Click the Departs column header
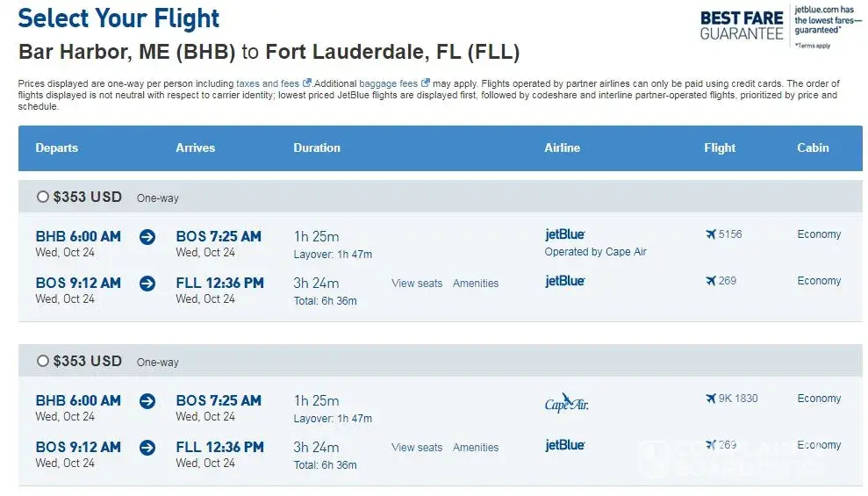This screenshot has width=868, height=496. coord(57,148)
